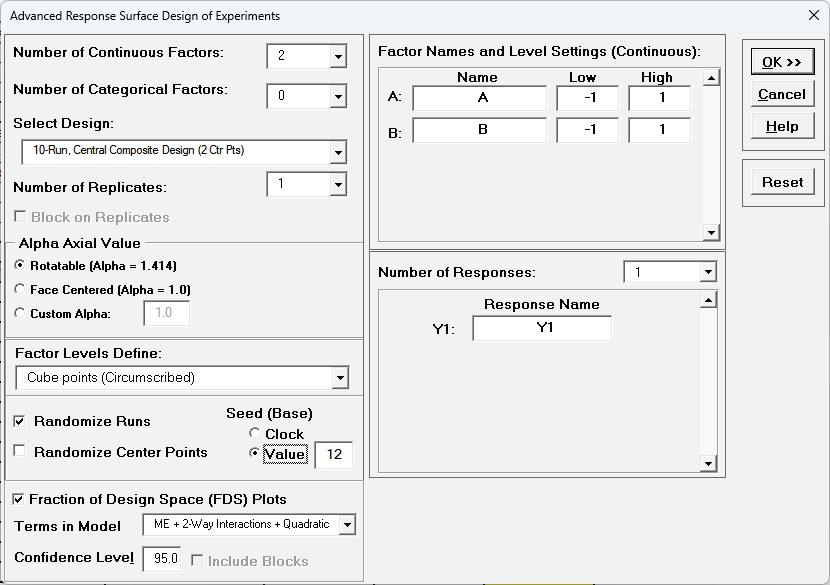Close the dialog with the X button

pyautogui.click(x=813, y=16)
